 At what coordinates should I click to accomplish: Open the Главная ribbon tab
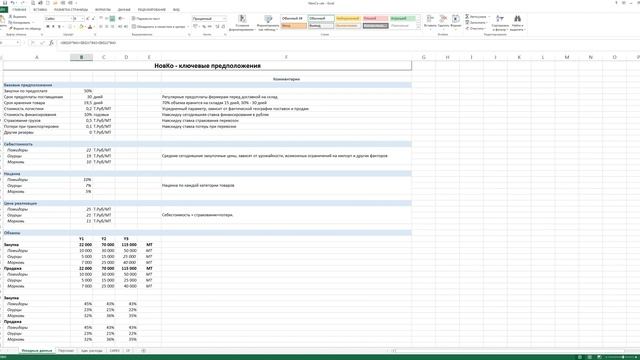click(19, 9)
